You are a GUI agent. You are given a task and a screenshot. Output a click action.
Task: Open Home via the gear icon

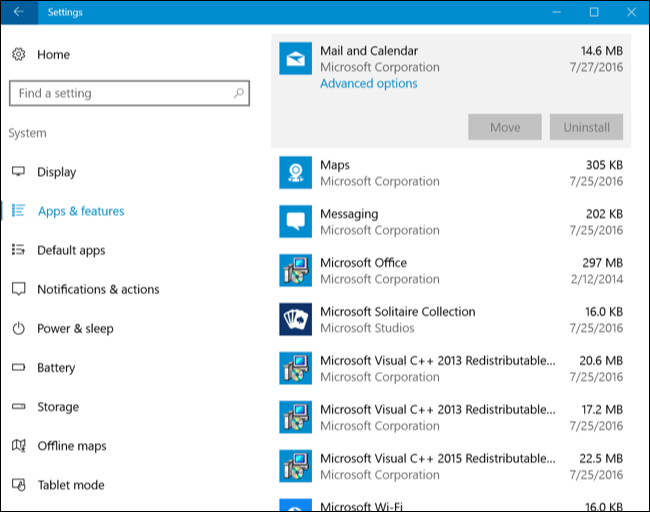pyautogui.click(x=19, y=54)
